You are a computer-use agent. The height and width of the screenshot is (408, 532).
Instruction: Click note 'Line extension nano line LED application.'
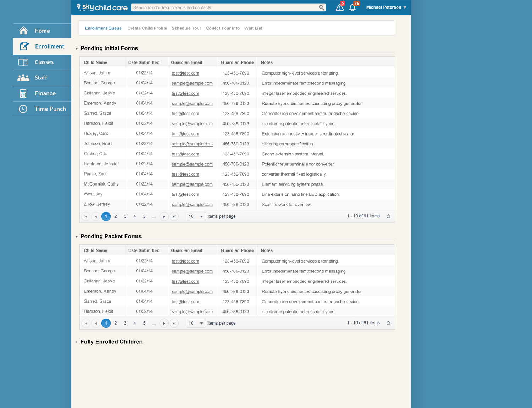coord(301,194)
